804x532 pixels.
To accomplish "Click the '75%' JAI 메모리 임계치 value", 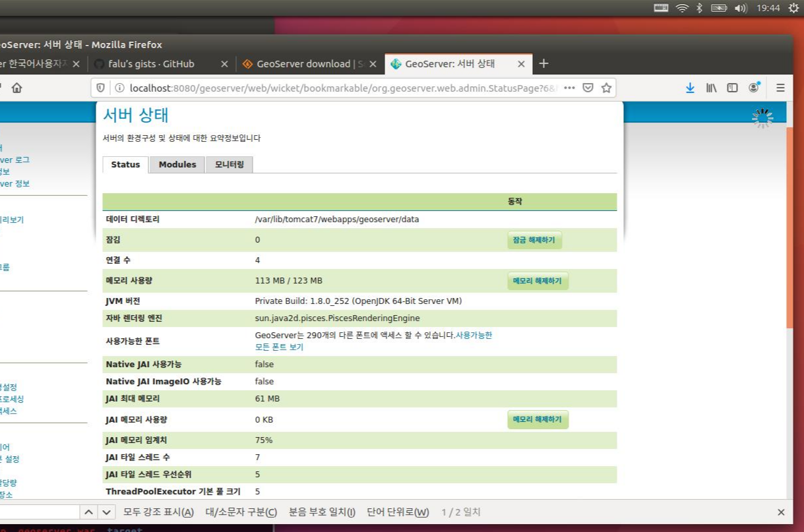I will coord(264,440).
